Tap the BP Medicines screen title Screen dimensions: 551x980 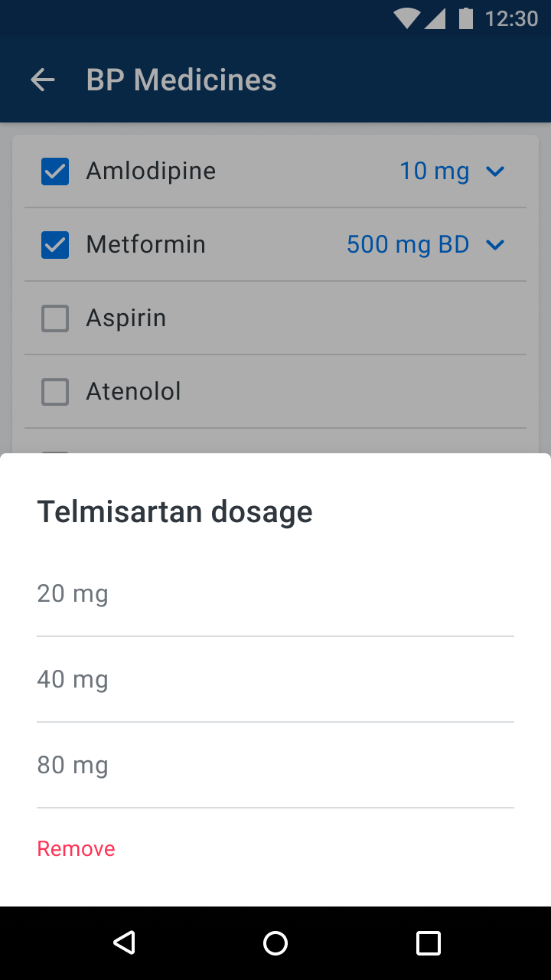(181, 80)
